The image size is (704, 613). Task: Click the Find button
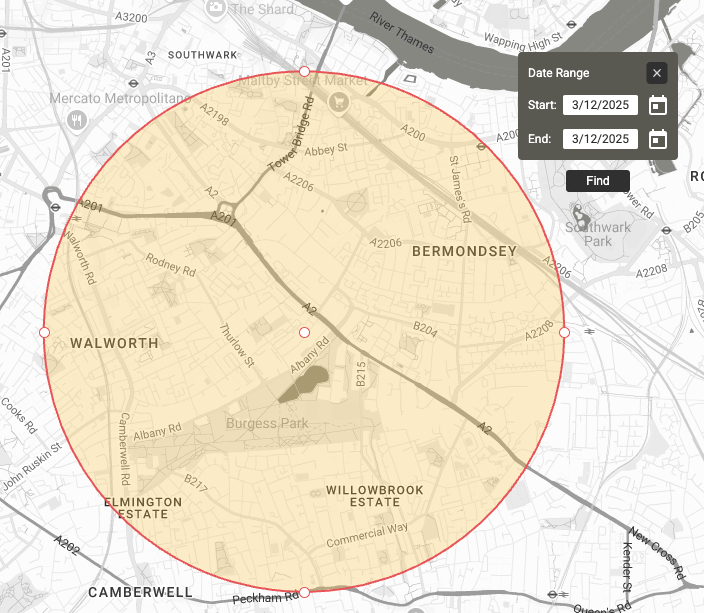click(597, 180)
